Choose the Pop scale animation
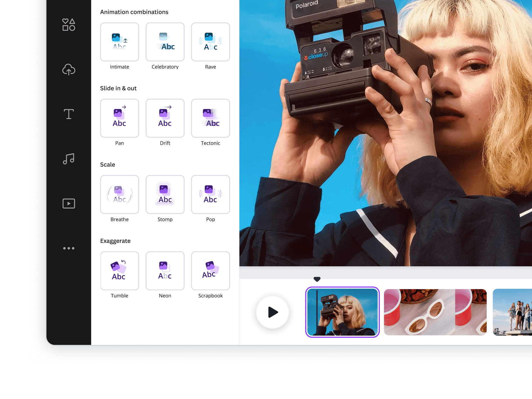532x399 pixels. coord(210,194)
